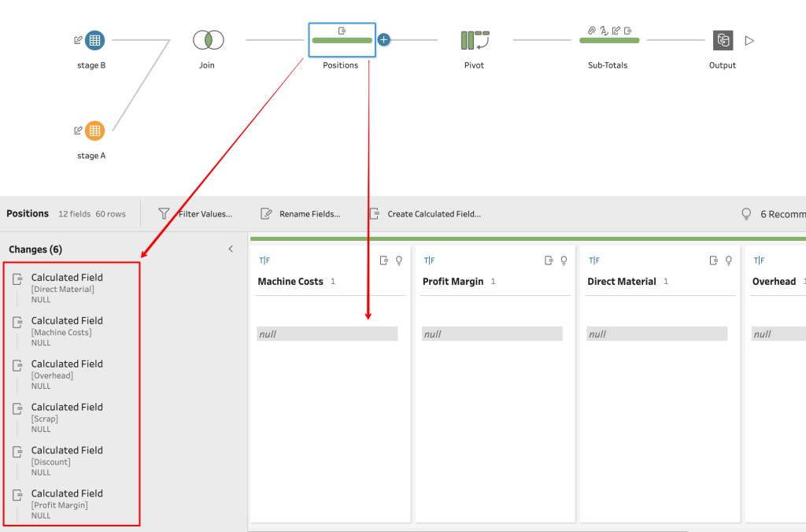Select the stage A input step icon
This screenshot has height=532, width=806.
(94, 131)
